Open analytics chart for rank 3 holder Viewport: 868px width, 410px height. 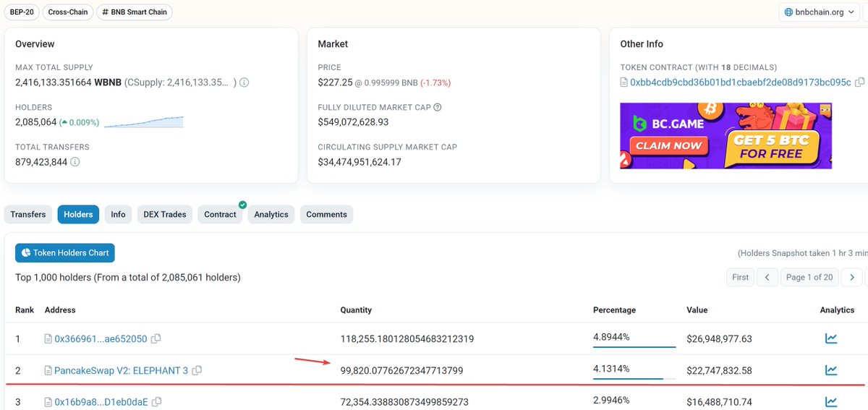click(x=831, y=402)
